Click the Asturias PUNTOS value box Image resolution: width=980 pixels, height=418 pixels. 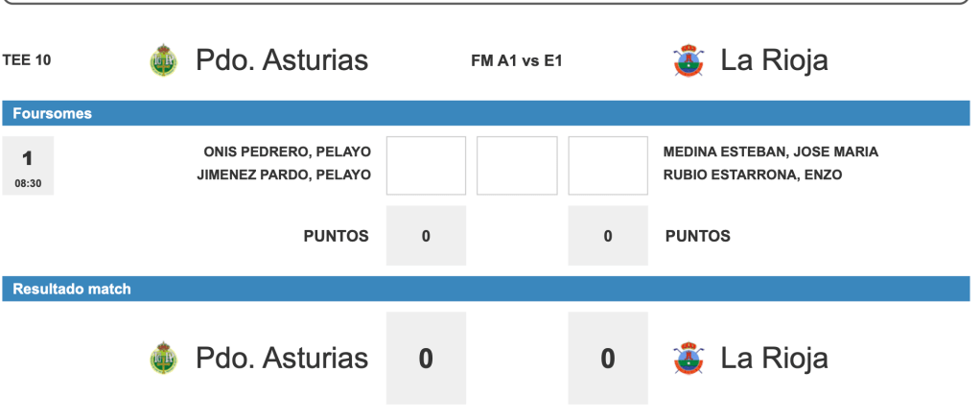[x=426, y=236]
